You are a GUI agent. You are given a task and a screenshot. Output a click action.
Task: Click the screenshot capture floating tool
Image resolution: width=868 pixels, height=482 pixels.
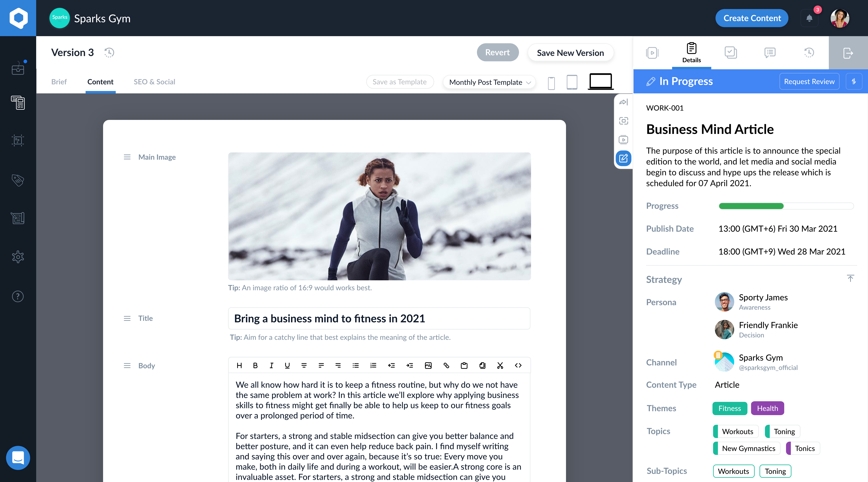click(623, 121)
